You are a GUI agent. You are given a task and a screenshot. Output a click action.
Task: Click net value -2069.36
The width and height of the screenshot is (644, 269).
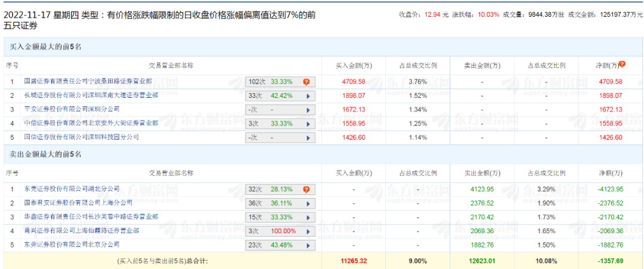coord(610,231)
